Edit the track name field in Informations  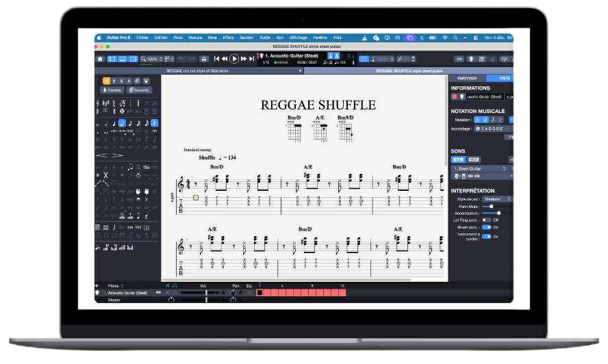click(x=484, y=97)
